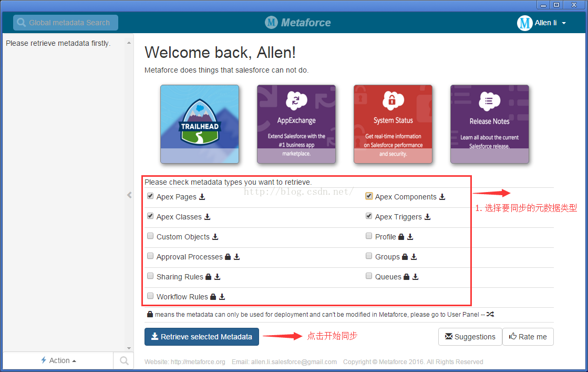588x372 pixels.
Task: Uncheck the Apex Triggers checkbox
Action: pos(369,216)
